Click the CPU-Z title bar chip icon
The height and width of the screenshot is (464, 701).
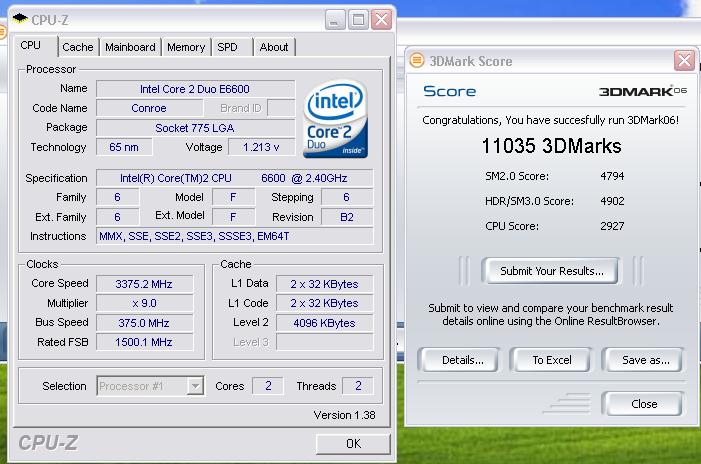20,18
